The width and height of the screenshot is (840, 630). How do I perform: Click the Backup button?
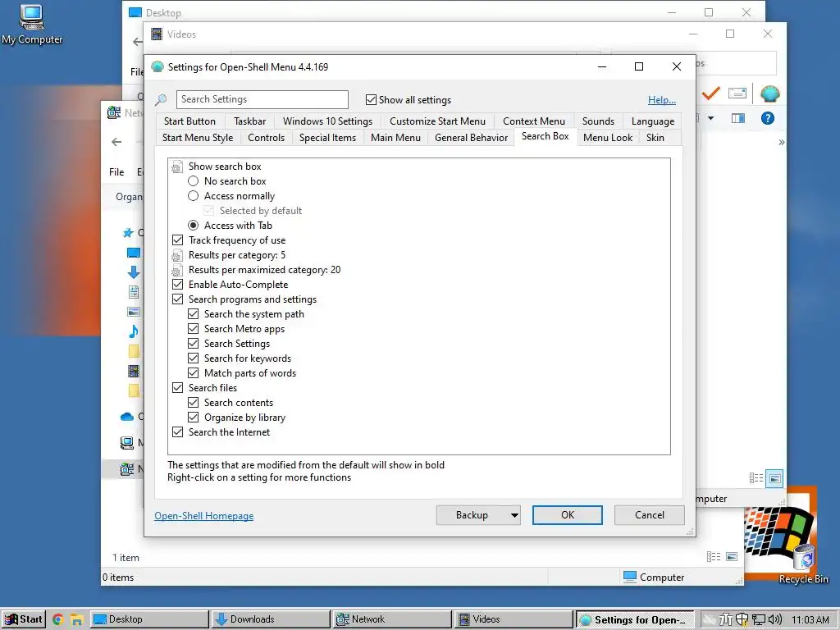pos(472,515)
